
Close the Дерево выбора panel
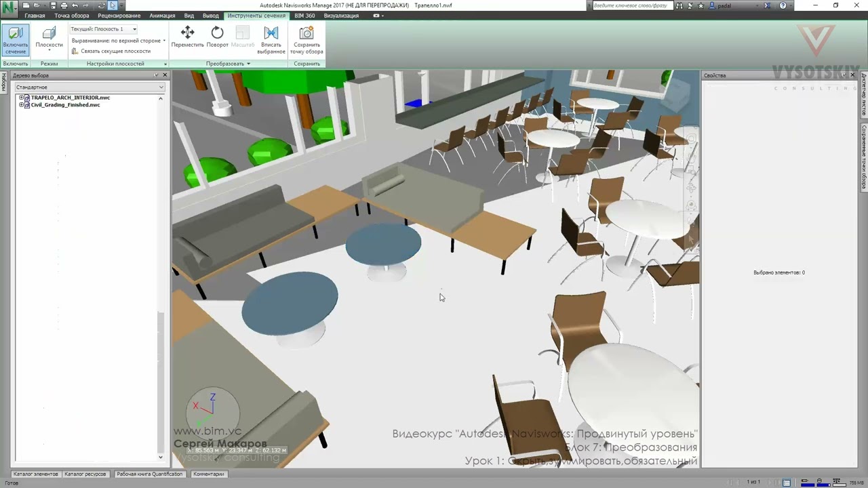pyautogui.click(x=165, y=75)
